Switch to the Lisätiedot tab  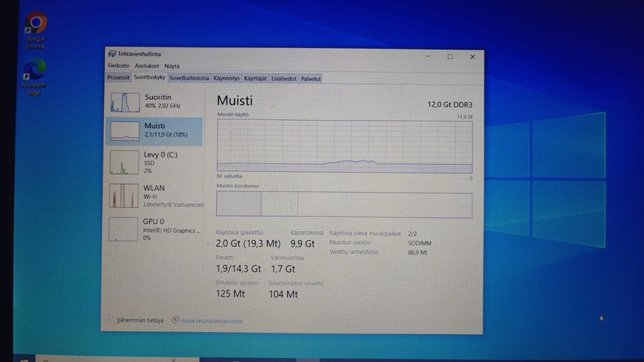point(284,79)
